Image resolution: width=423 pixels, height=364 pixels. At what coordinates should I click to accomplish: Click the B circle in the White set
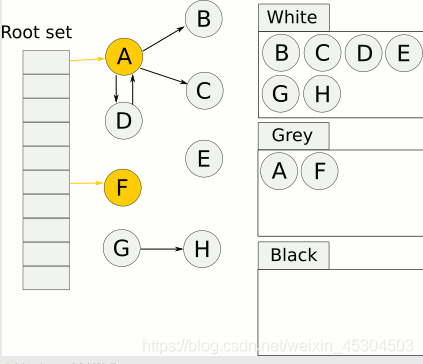coord(281,53)
